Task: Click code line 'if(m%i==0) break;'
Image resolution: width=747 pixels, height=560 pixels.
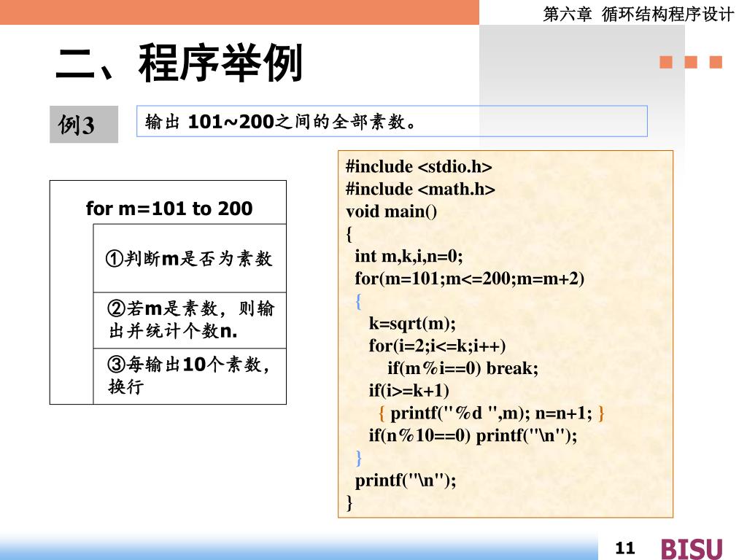Action: point(462,368)
